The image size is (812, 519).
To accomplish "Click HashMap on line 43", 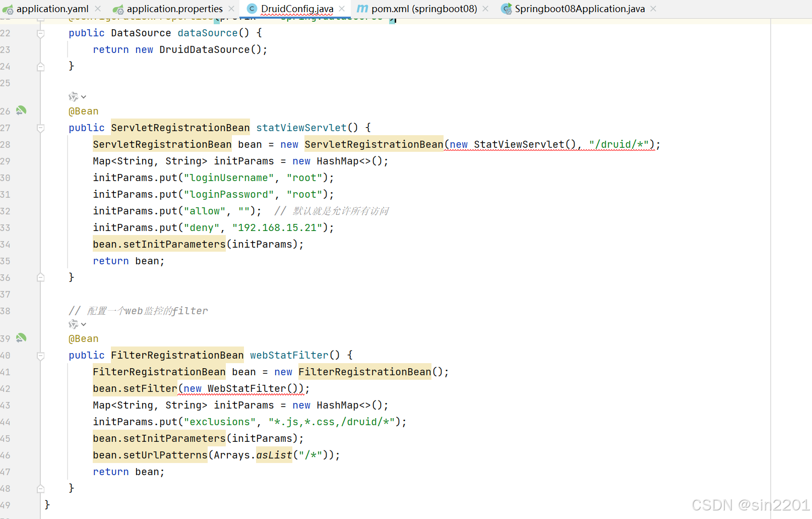I will pyautogui.click(x=338, y=405).
